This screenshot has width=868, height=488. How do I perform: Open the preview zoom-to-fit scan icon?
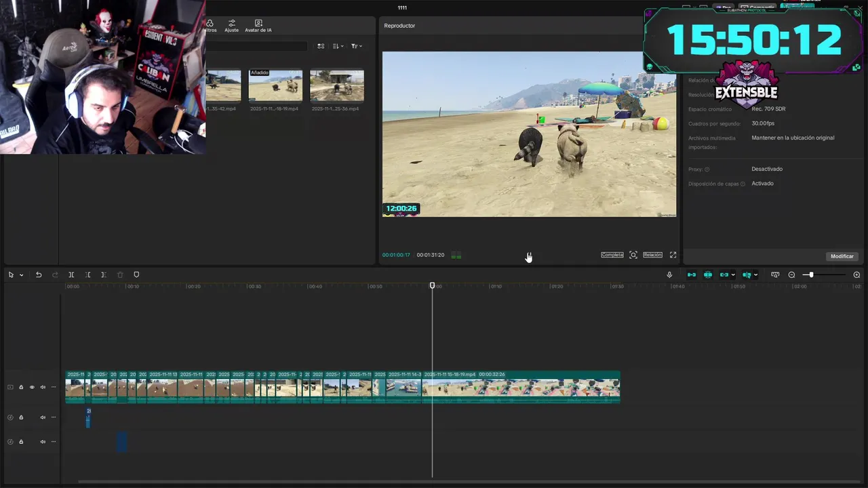tap(633, 255)
